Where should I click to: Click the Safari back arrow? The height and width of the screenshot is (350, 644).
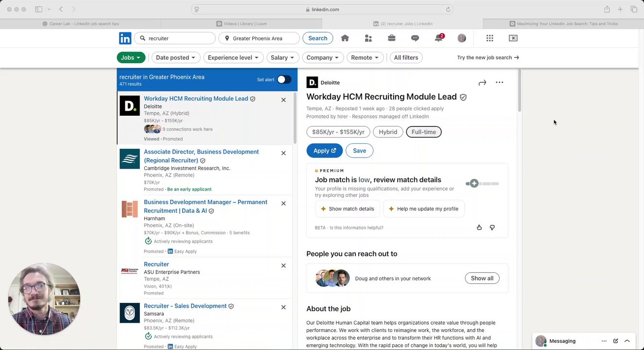coord(61,9)
